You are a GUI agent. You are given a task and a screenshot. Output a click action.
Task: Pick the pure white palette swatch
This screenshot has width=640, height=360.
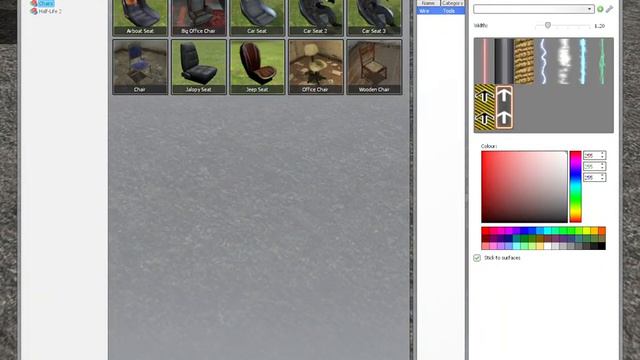click(547, 246)
